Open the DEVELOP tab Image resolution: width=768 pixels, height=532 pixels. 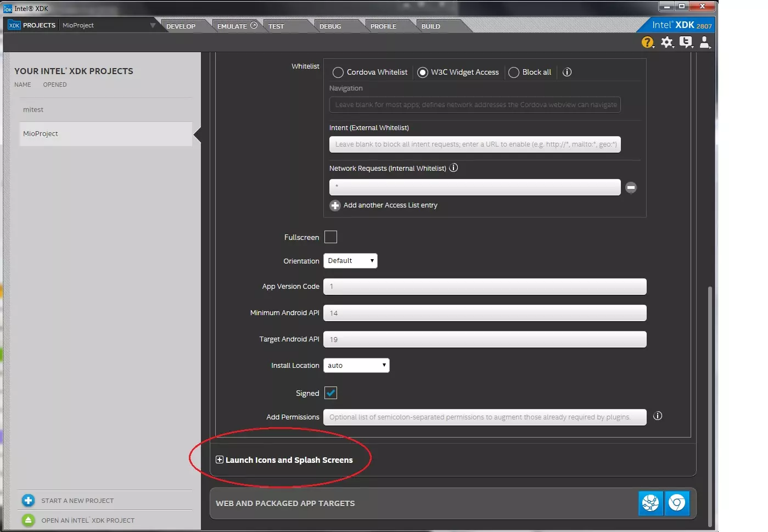(x=181, y=26)
